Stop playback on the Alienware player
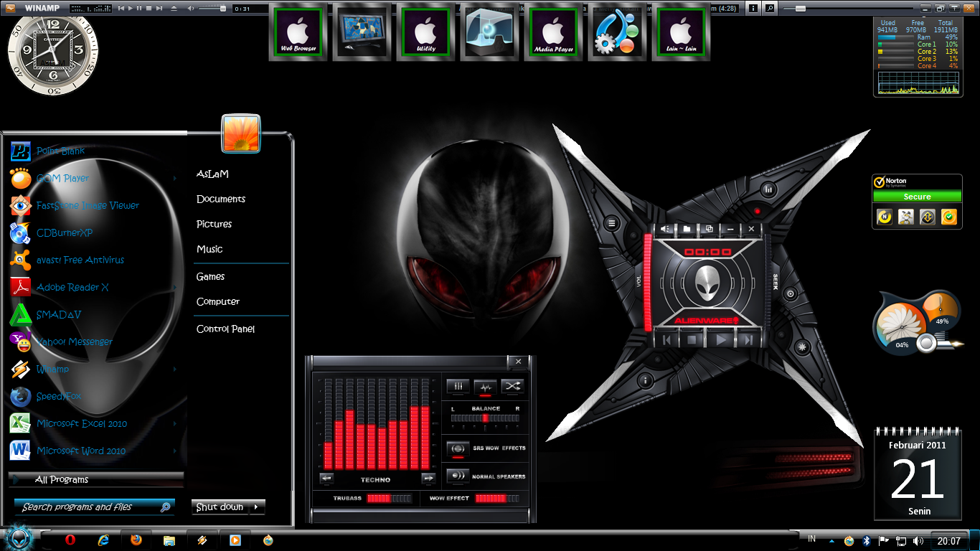The height and width of the screenshot is (551, 980). click(693, 340)
